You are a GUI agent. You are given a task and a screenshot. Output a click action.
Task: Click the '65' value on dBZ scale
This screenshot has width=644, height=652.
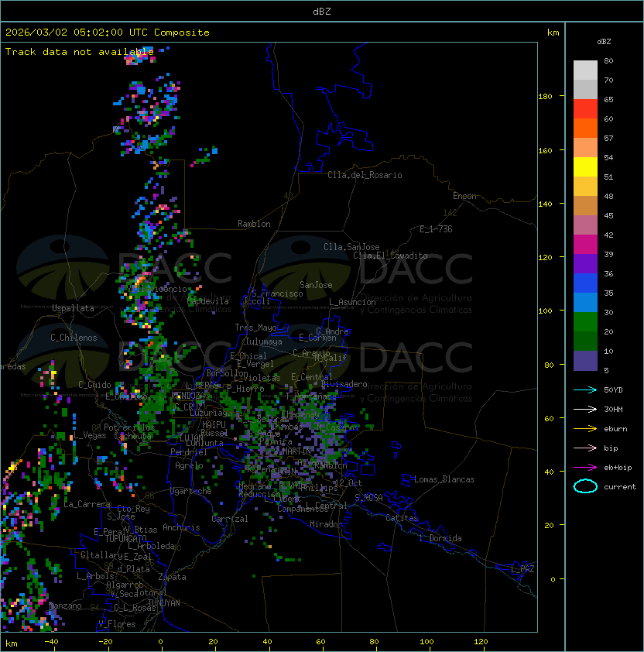click(608, 99)
